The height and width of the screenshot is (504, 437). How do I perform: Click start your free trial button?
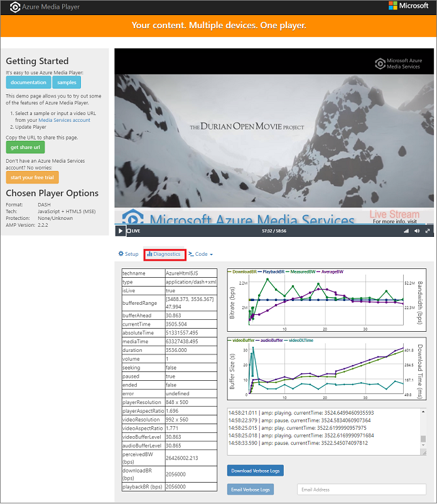(32, 177)
